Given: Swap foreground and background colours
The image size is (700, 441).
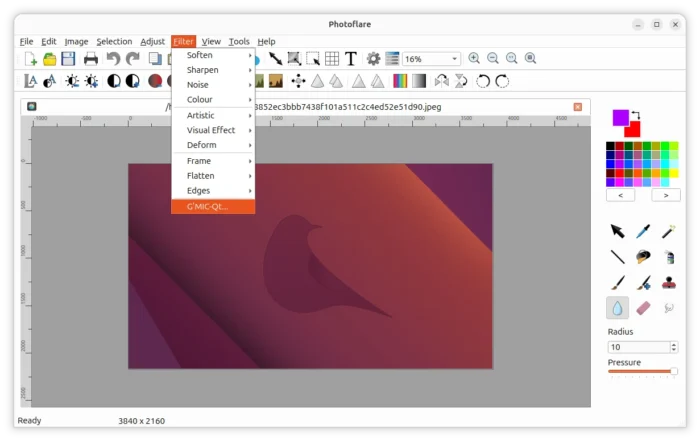Looking at the screenshot, I should 636,115.
